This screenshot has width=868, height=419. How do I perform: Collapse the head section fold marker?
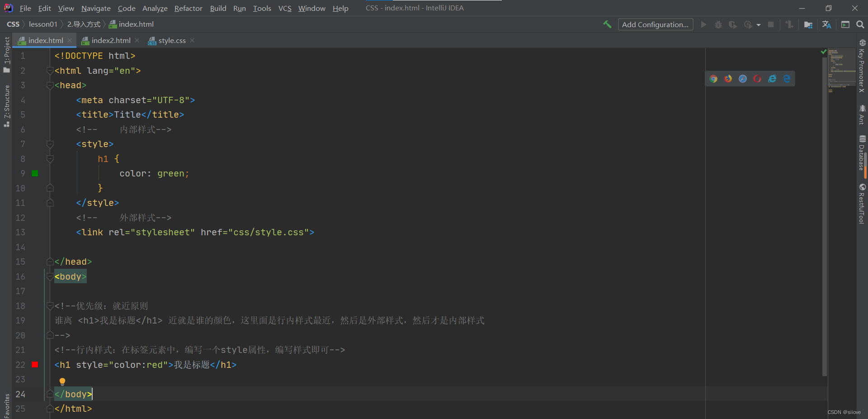pos(50,85)
